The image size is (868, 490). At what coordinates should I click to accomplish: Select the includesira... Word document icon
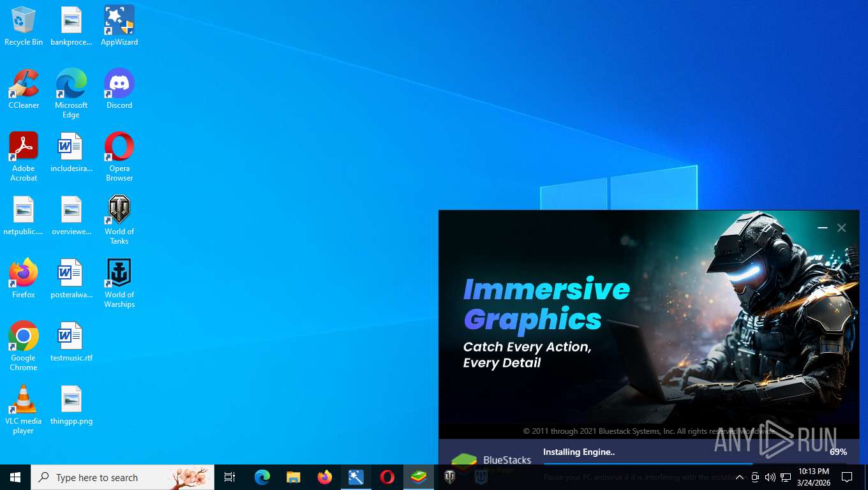(71, 152)
